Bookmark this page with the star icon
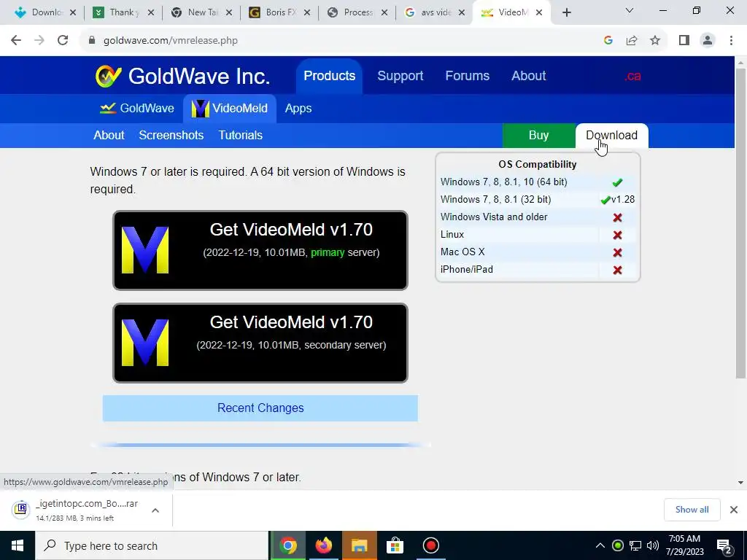Viewport: 747px width, 560px height. (x=655, y=41)
